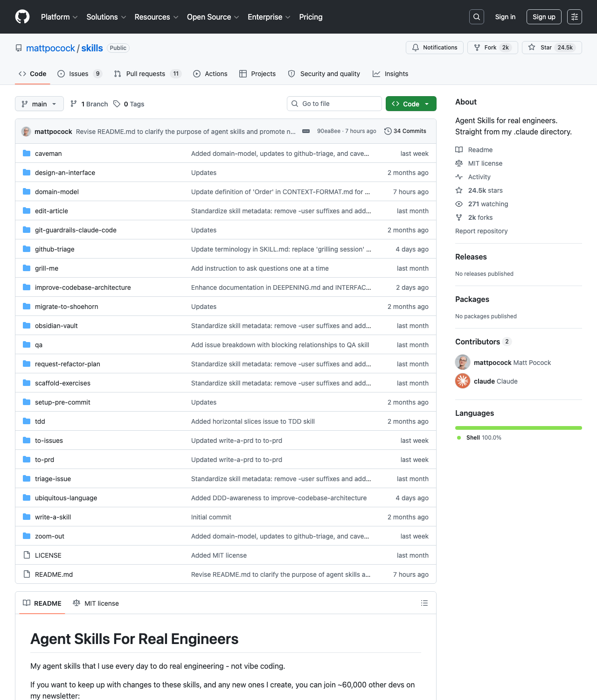Star the skills repository

[552, 48]
